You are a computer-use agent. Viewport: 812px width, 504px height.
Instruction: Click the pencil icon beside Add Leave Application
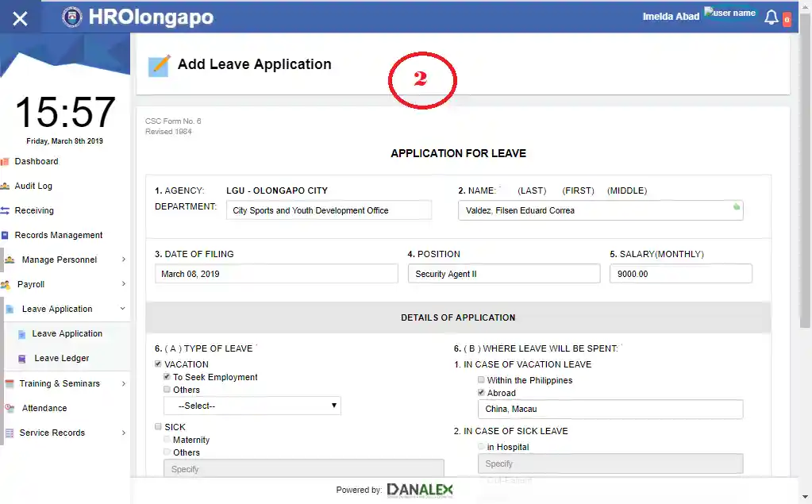coord(159,66)
